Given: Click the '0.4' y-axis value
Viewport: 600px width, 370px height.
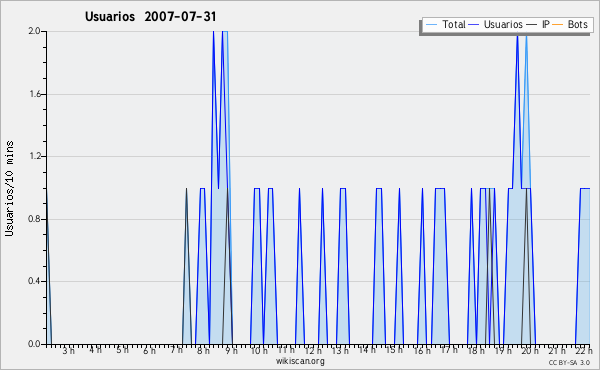Looking at the screenshot, I should point(34,281).
